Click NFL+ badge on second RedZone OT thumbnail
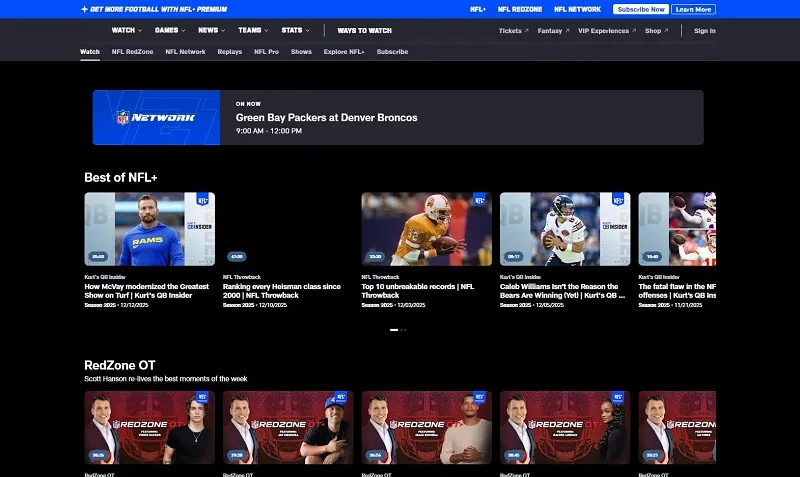The image size is (800, 477). 341,397
